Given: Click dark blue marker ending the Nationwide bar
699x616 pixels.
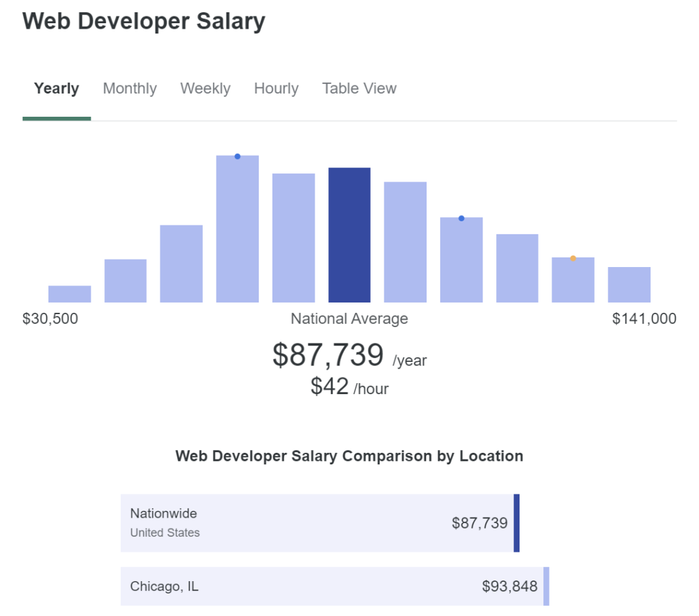Looking at the screenshot, I should pyautogui.click(x=517, y=523).
